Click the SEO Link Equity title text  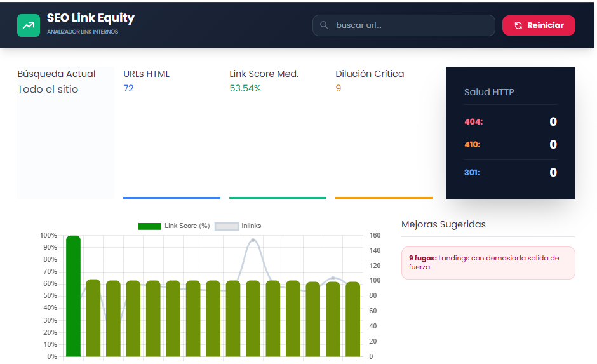pyautogui.click(x=91, y=18)
